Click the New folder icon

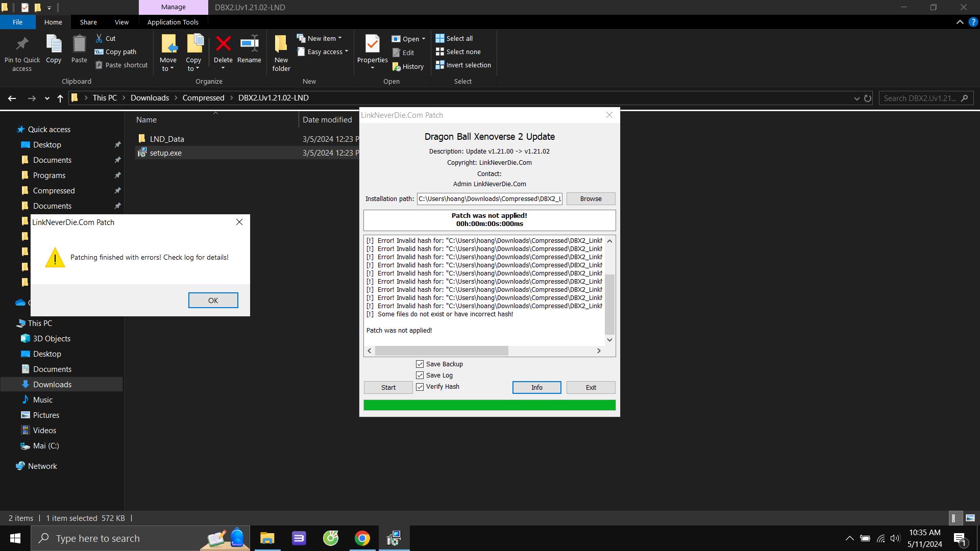[x=281, y=45]
